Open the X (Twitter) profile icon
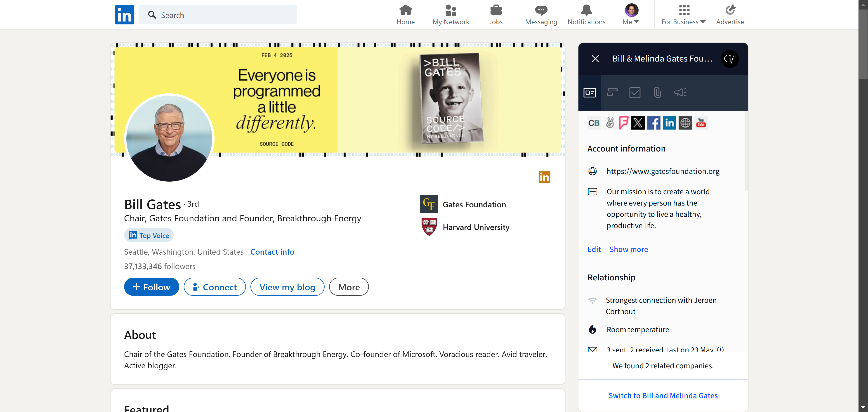868x412 pixels. (x=637, y=123)
